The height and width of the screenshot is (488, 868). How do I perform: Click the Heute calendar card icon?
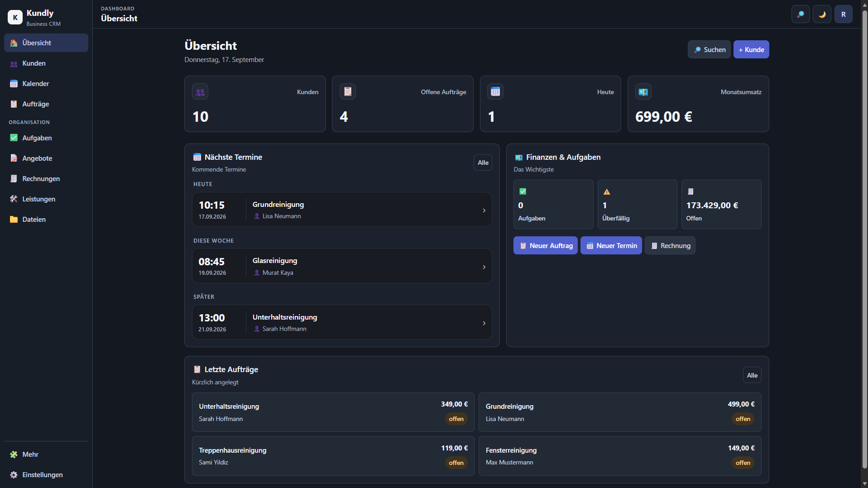[495, 92]
